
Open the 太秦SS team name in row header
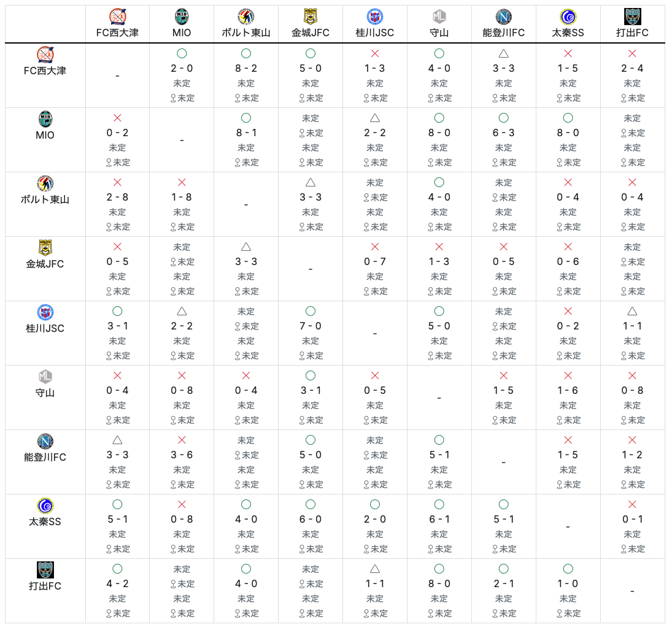point(45,521)
